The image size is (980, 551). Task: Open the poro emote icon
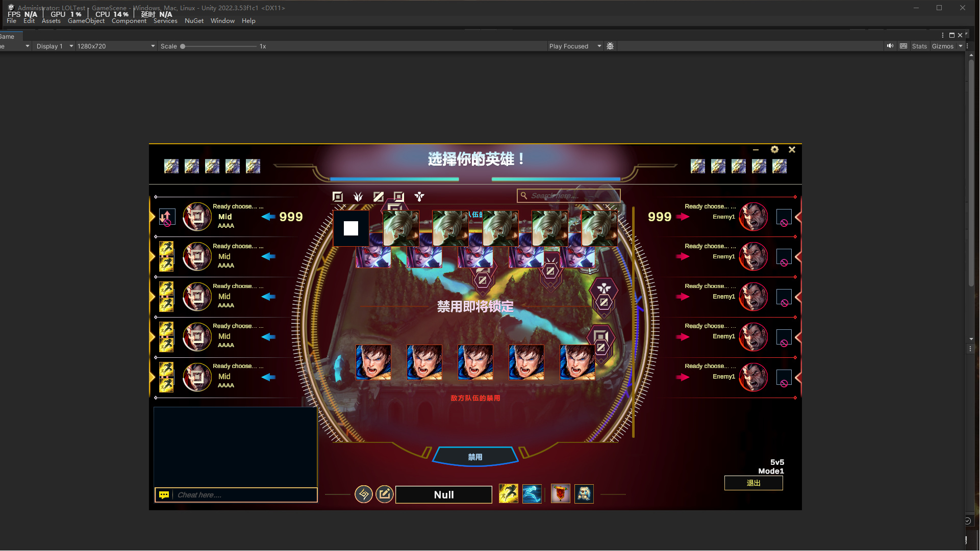pyautogui.click(x=584, y=494)
